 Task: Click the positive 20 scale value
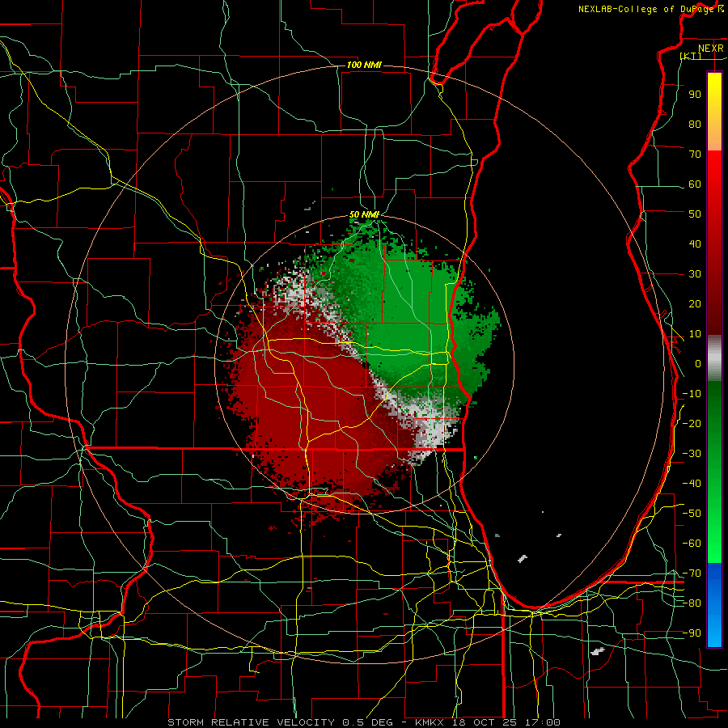[x=695, y=303]
